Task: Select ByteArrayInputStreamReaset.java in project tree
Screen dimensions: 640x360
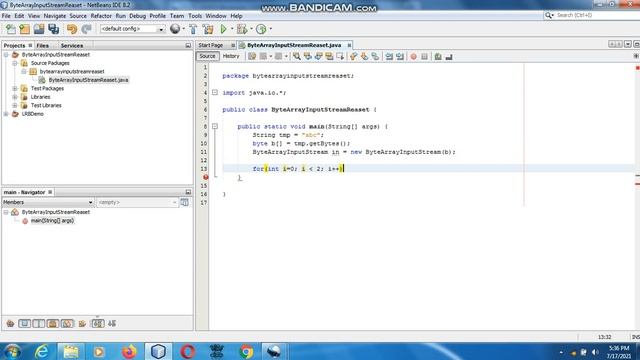Action: [x=88, y=80]
